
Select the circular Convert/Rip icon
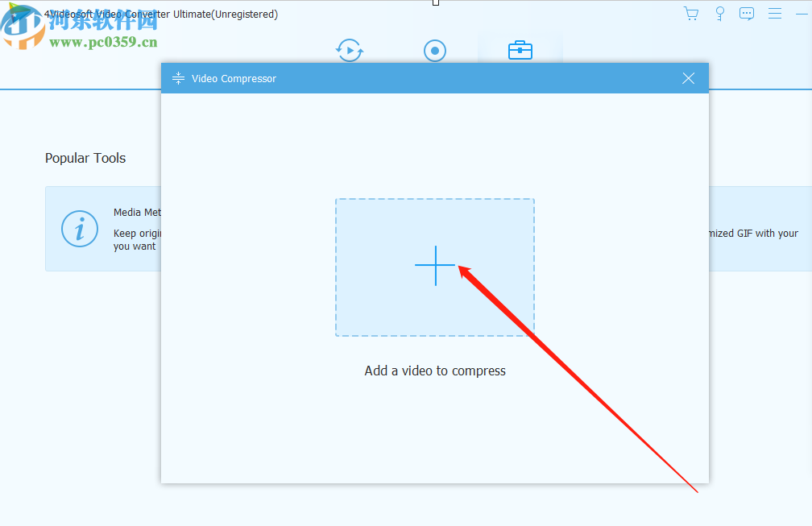pyautogui.click(x=349, y=50)
